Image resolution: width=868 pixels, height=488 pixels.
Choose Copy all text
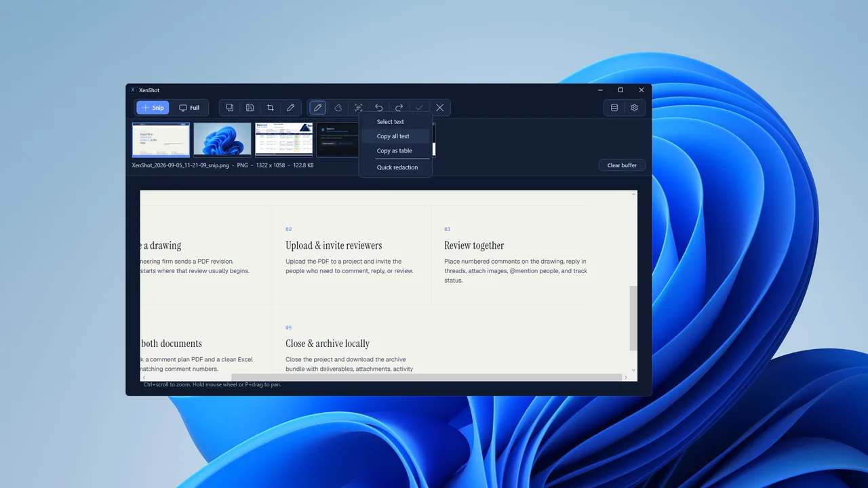pos(395,136)
